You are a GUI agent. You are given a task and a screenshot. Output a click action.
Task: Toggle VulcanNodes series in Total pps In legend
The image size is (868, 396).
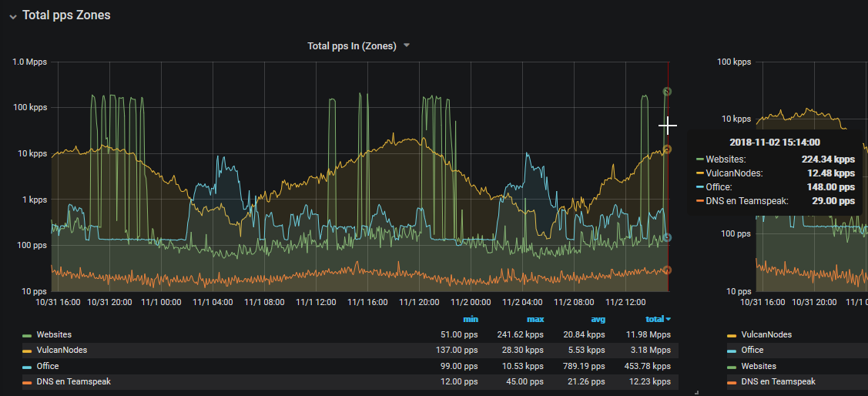pyautogui.click(x=62, y=350)
